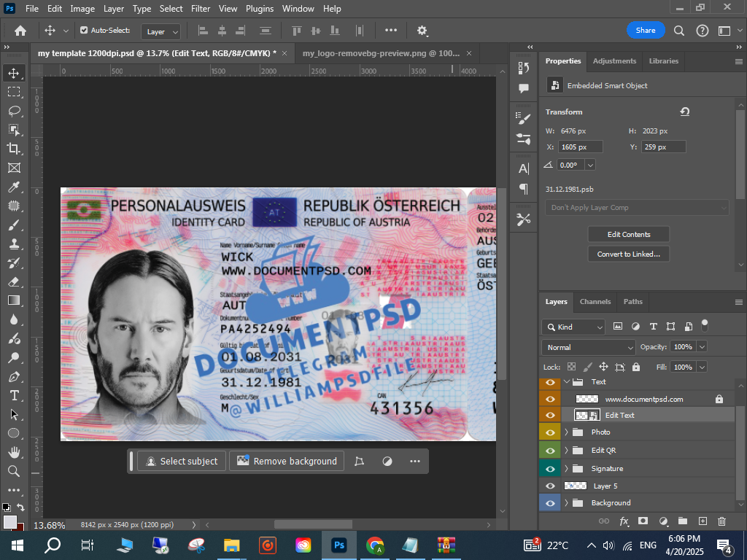Open the Auto-Select Layer dropdown
The width and height of the screenshot is (747, 560).
point(161,32)
